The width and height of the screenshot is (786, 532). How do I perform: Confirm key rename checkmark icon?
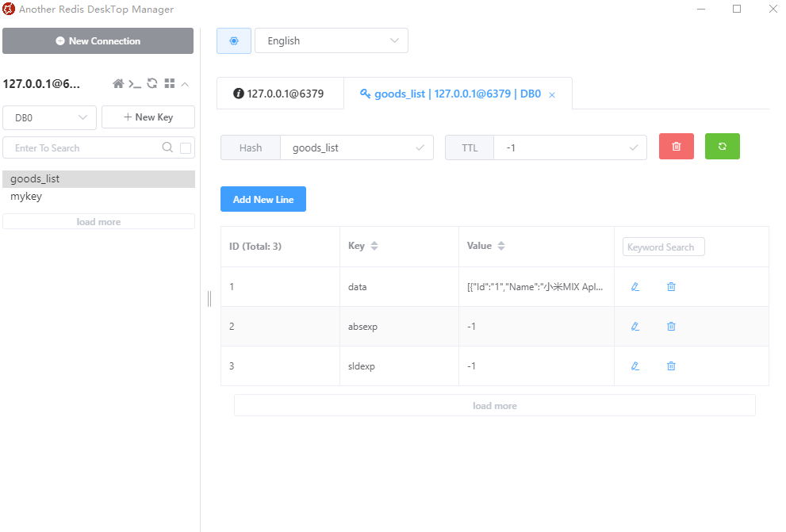point(420,147)
